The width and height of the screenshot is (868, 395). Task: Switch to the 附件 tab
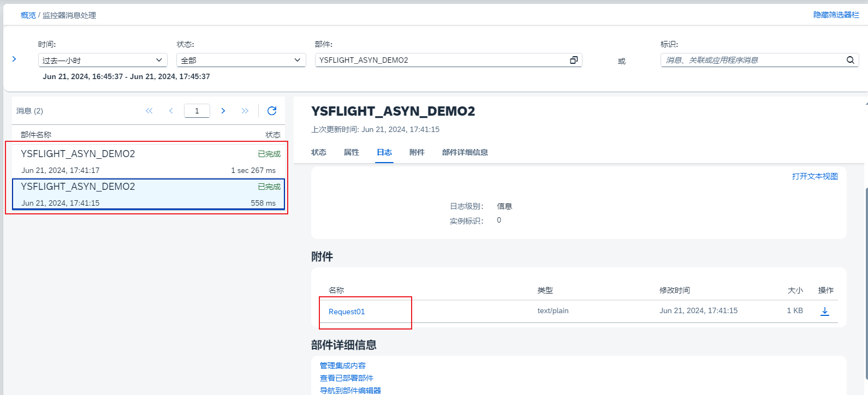click(x=417, y=152)
